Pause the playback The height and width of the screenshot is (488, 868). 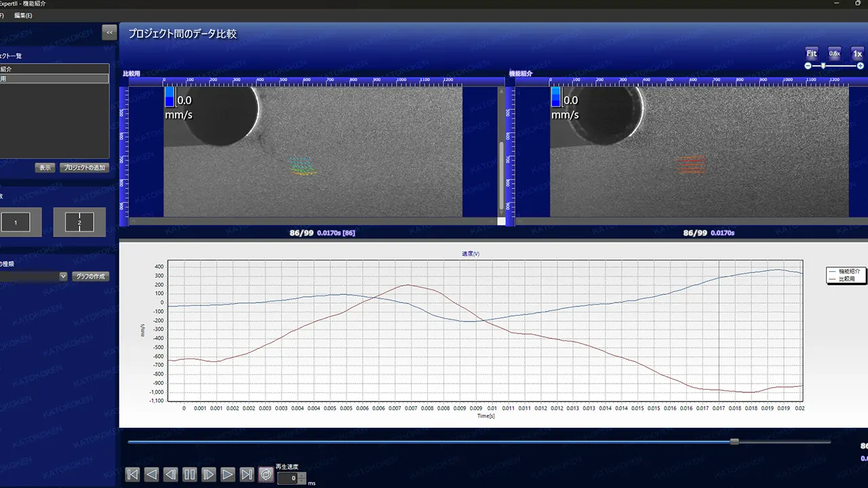(190, 474)
